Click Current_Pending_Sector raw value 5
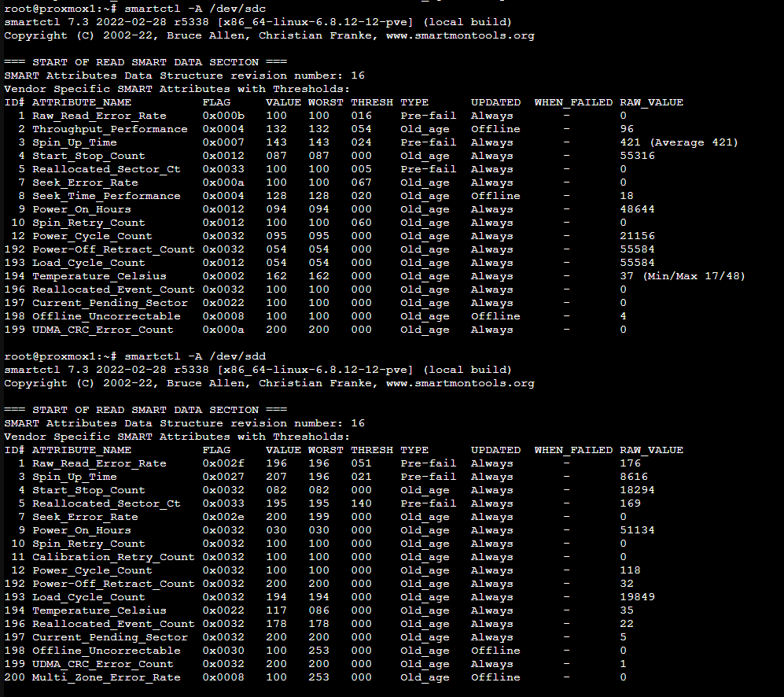The image size is (784, 697). coord(623,637)
